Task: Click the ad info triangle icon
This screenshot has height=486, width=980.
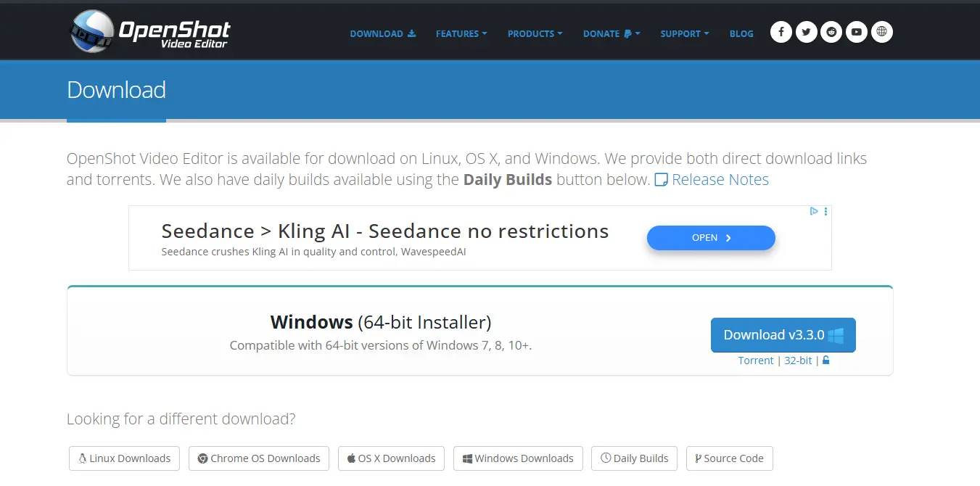Action: click(x=814, y=211)
